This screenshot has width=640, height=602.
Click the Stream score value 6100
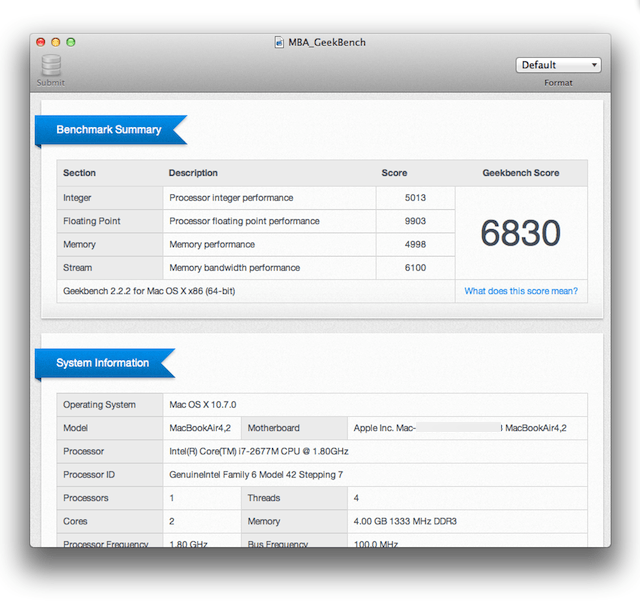click(416, 268)
